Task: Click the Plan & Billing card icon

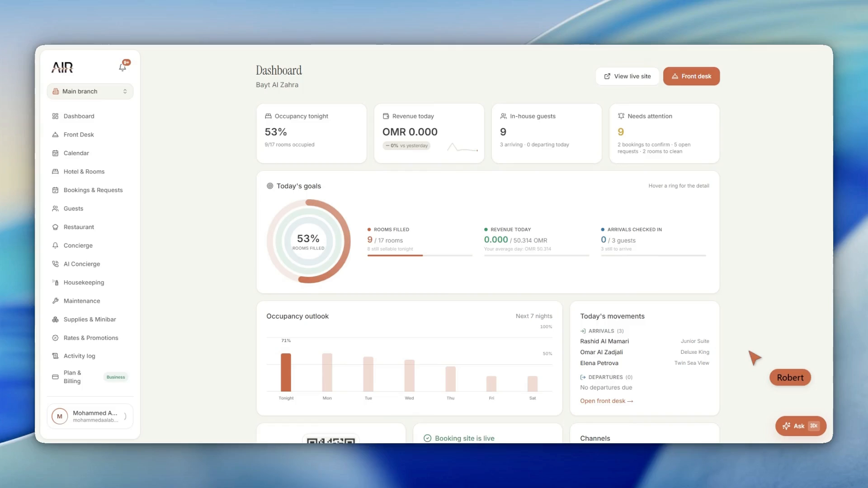Action: point(55,377)
